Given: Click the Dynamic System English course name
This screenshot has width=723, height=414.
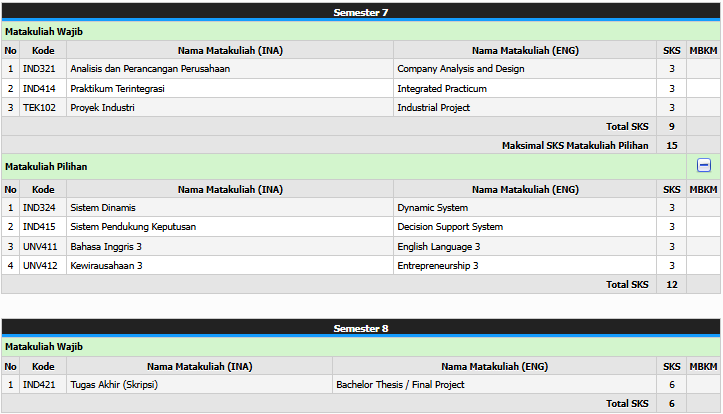Looking at the screenshot, I should pos(432,208).
